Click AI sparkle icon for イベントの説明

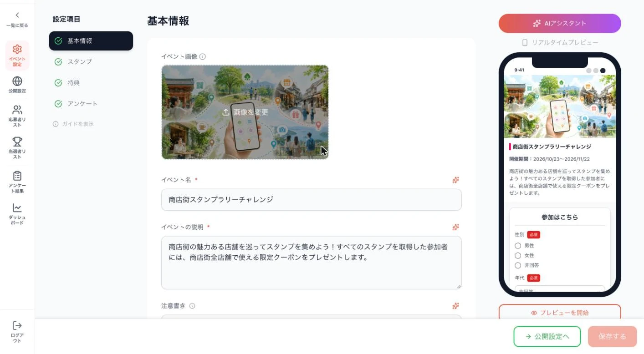[x=455, y=227]
